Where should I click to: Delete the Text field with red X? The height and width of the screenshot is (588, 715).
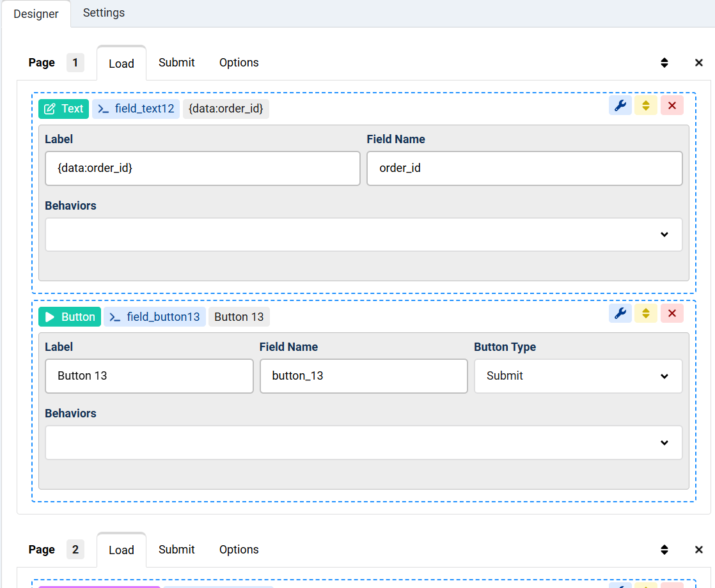tap(672, 106)
